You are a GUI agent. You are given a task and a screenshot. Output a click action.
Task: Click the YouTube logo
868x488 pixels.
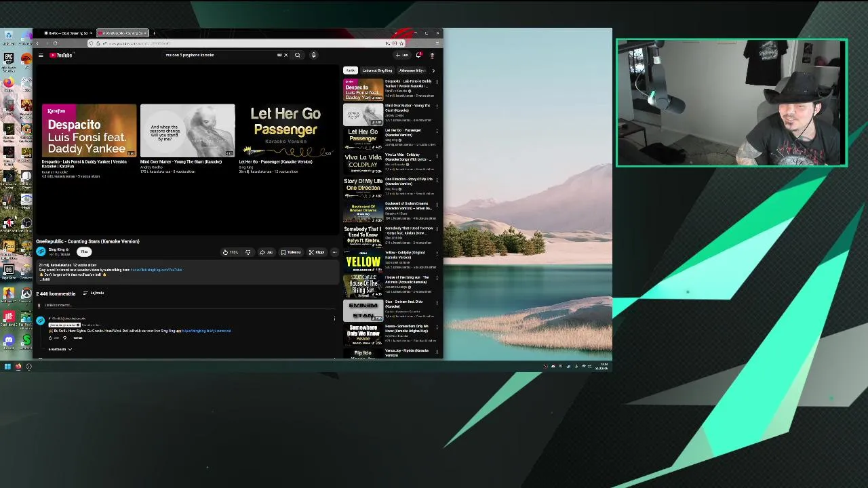(60, 55)
